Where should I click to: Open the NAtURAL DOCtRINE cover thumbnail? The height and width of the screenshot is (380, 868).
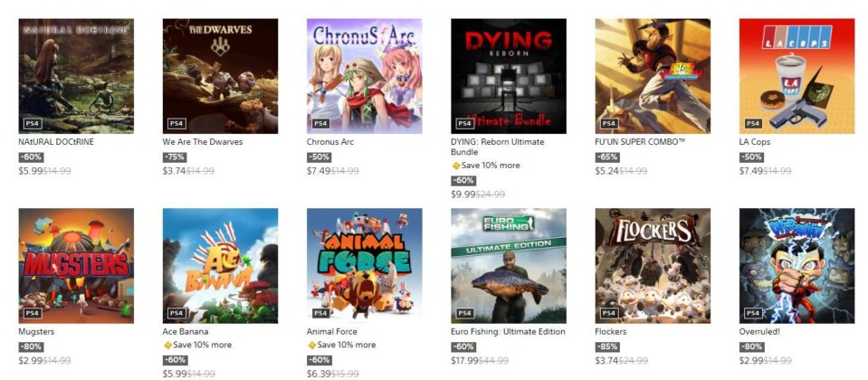click(x=76, y=76)
